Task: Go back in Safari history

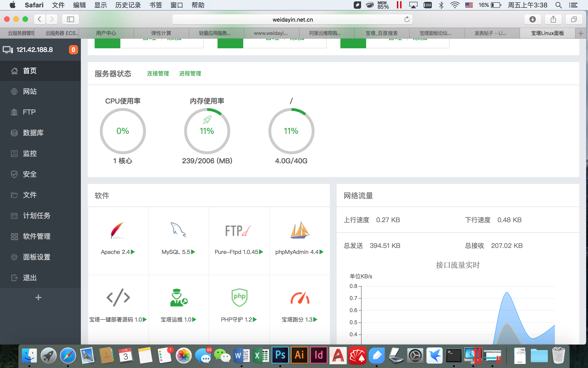Action: (40, 19)
